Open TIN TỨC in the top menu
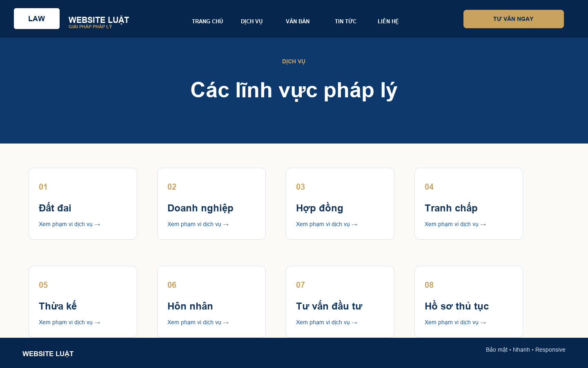The image size is (588, 368). 345,21
